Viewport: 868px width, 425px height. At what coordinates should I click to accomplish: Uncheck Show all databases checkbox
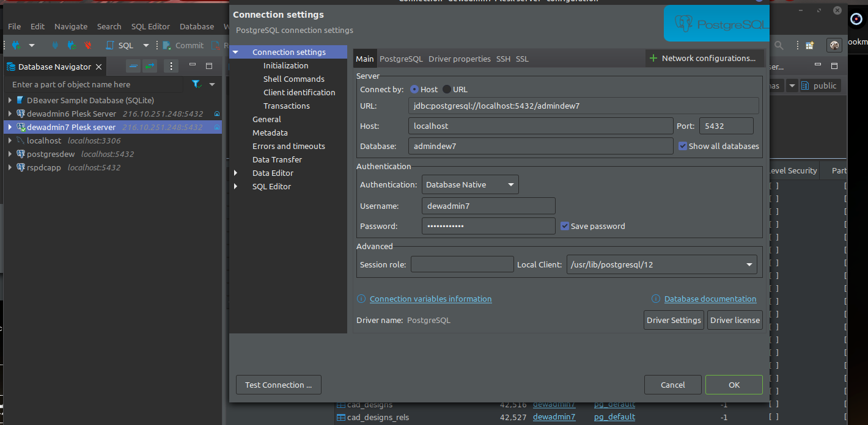tap(683, 146)
